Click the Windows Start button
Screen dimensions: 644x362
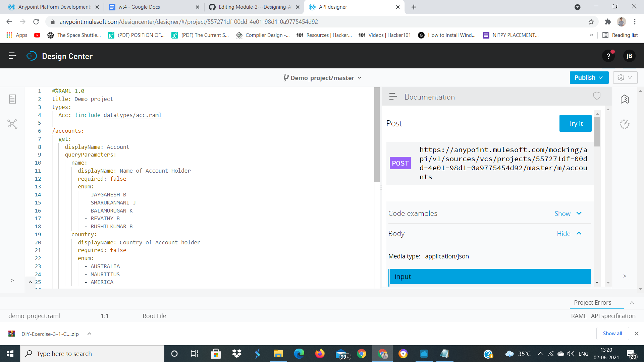[x=10, y=354]
